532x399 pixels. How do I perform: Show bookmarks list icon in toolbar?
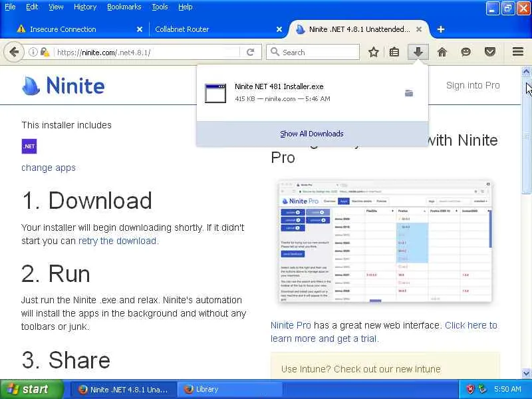(394, 53)
